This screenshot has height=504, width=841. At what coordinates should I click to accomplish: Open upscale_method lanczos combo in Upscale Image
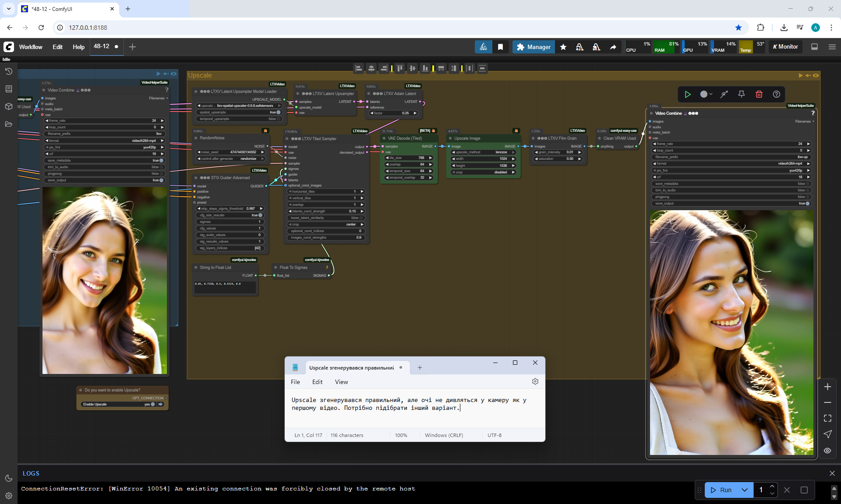click(x=484, y=152)
